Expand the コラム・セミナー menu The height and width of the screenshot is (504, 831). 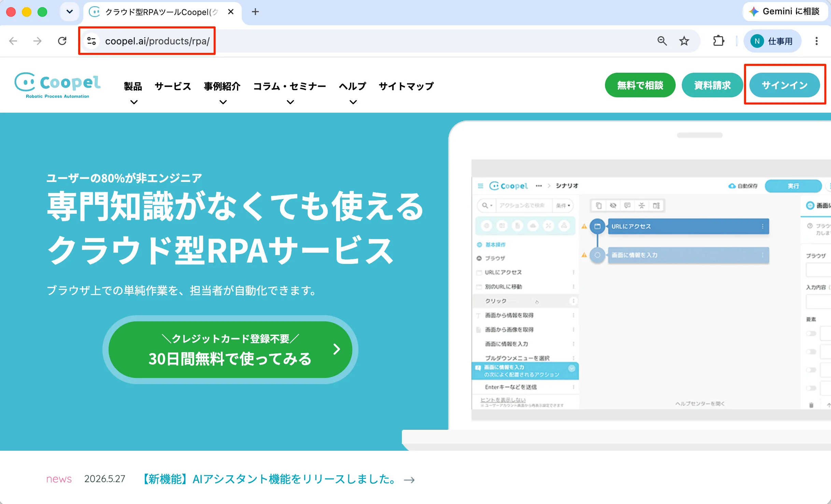290,92
